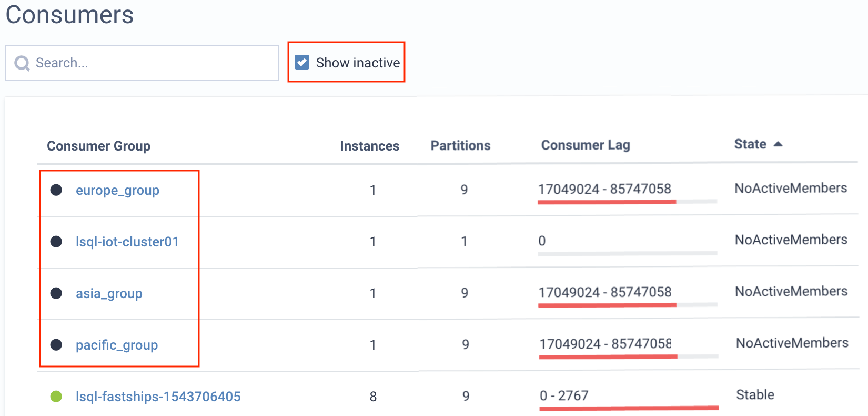The height and width of the screenshot is (416, 868).
Task: Open the lsql-iot-cluster01 consumer link
Action: click(127, 242)
